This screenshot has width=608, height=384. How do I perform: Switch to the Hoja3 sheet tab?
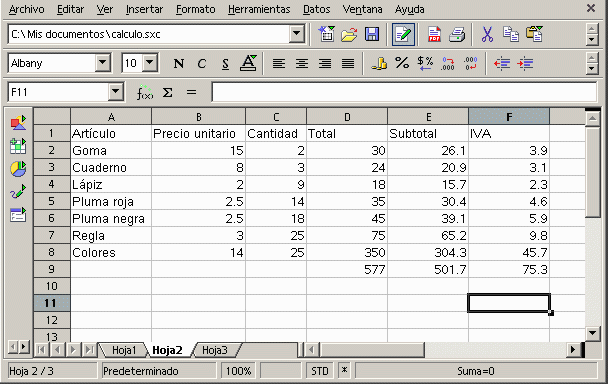click(x=214, y=350)
